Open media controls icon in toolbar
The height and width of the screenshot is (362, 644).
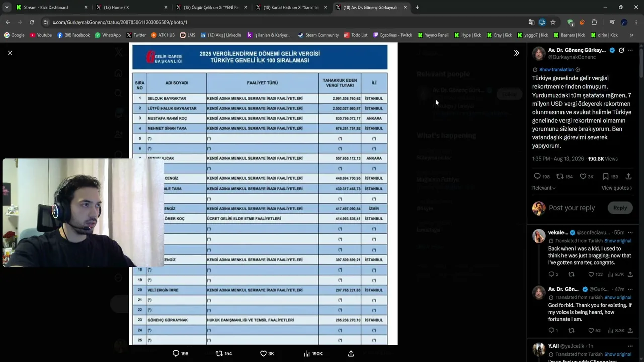pos(612,22)
